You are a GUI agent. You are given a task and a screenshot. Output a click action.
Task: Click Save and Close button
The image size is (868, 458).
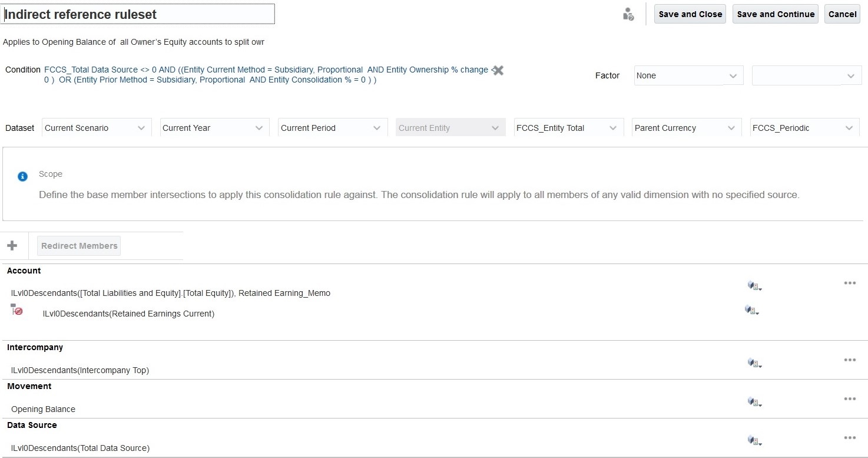click(x=690, y=14)
